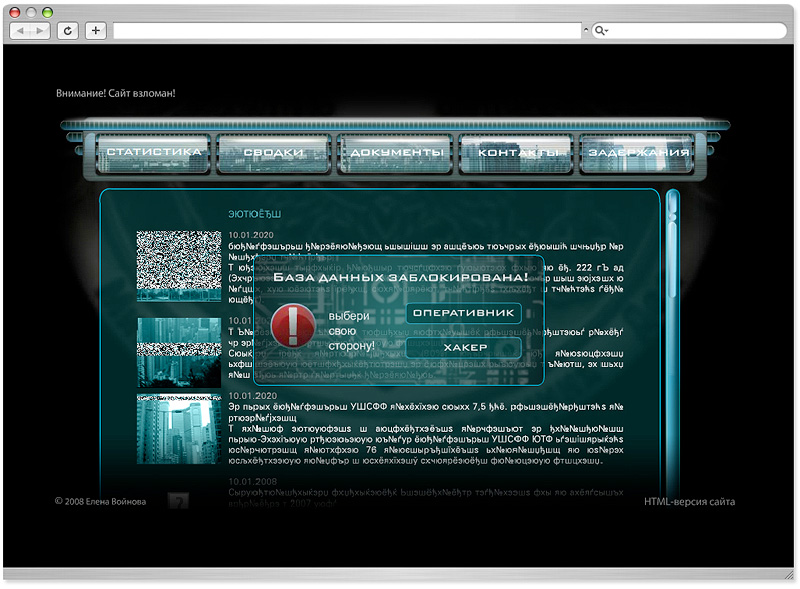The height and width of the screenshot is (589, 800).
Task: Click the Внимание! Сайт взломан! text
Action: pos(116,93)
